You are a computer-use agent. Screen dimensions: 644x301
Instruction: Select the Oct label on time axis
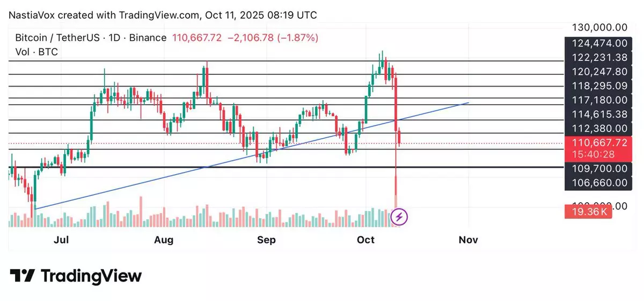(366, 240)
